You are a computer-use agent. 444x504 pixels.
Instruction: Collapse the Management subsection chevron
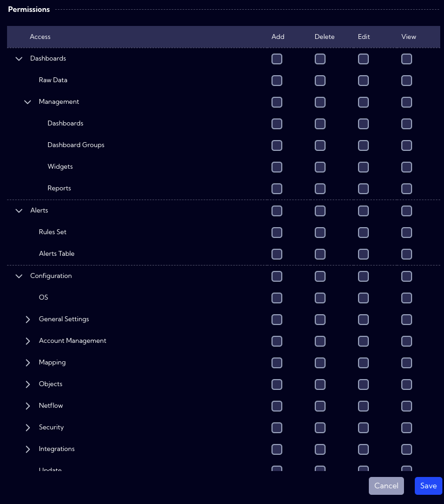[x=28, y=102]
